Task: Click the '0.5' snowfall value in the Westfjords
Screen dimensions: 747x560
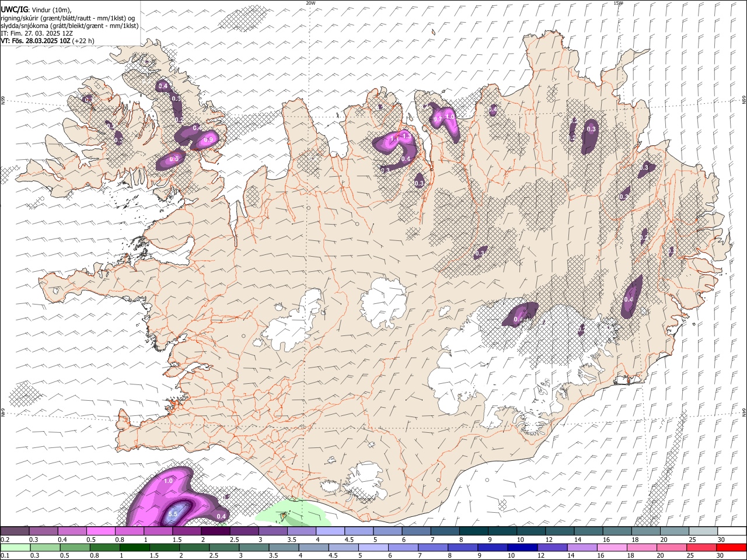Action: (174, 159)
